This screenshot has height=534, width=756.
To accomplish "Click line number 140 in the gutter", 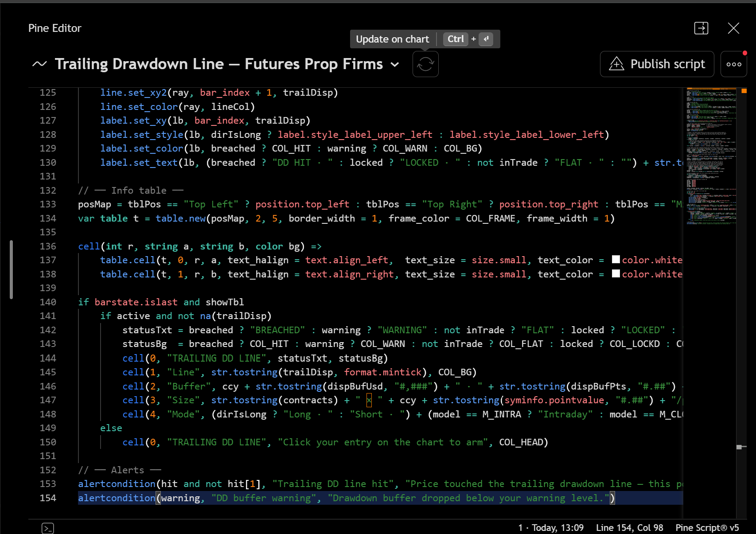I will pos(48,302).
